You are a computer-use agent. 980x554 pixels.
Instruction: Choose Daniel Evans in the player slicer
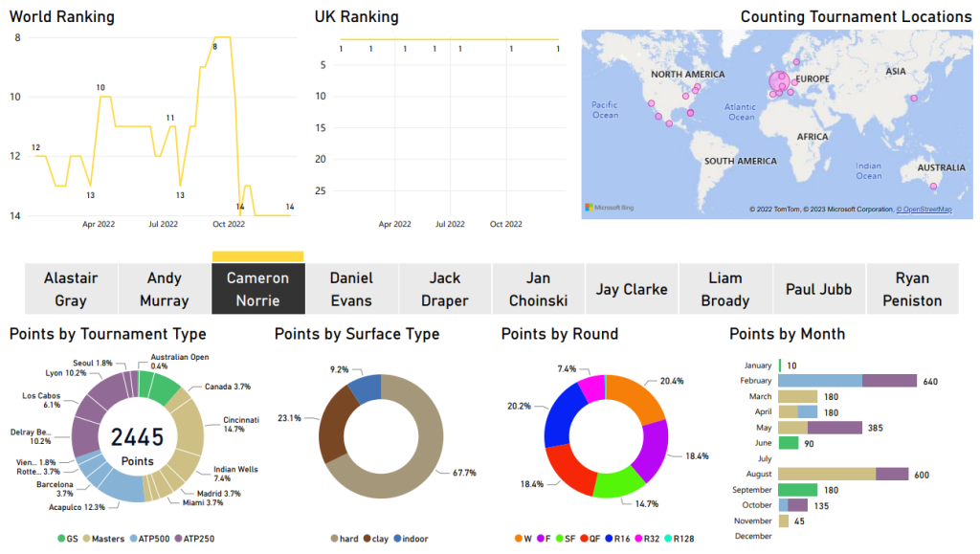pyautogui.click(x=351, y=289)
